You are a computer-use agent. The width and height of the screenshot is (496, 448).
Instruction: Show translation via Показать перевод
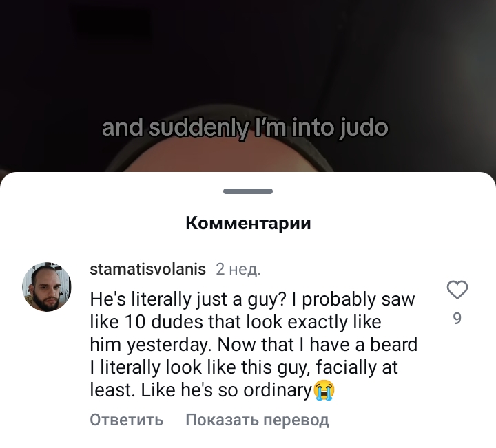(257, 420)
